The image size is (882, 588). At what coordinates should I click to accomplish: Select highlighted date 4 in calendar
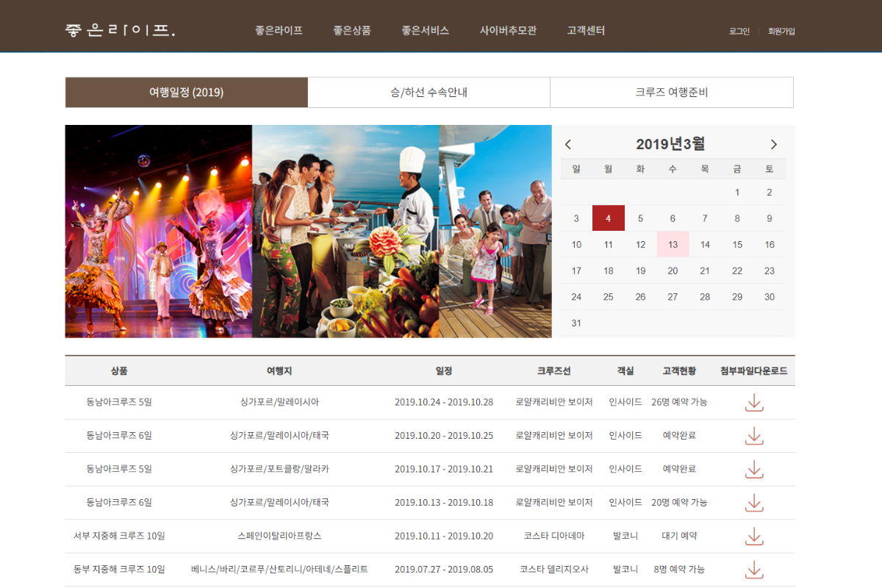608,218
